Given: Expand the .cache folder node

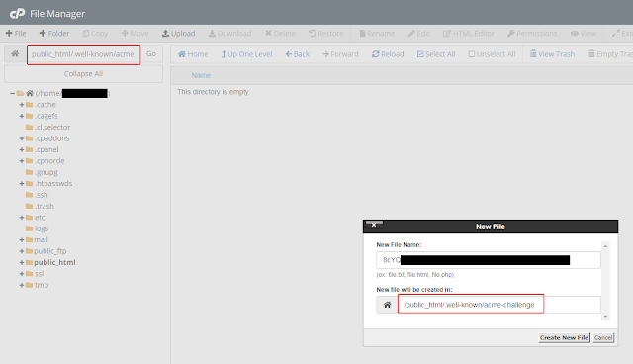Looking at the screenshot, I should pos(22,105).
